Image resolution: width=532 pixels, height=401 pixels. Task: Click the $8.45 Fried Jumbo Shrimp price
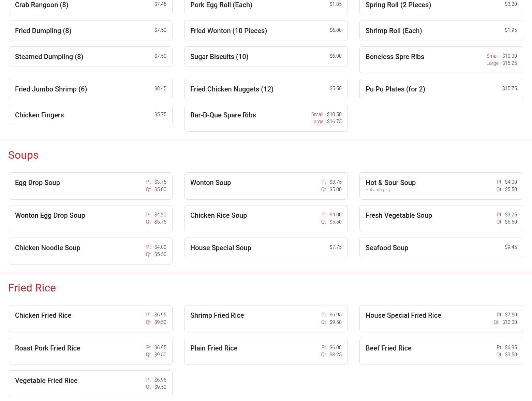coord(160,88)
